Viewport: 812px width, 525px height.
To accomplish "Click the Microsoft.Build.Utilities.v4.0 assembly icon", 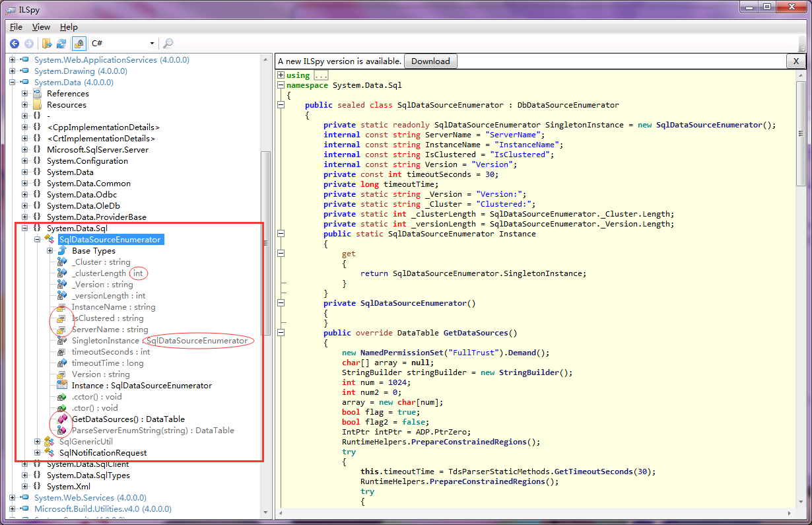I will 24,508.
